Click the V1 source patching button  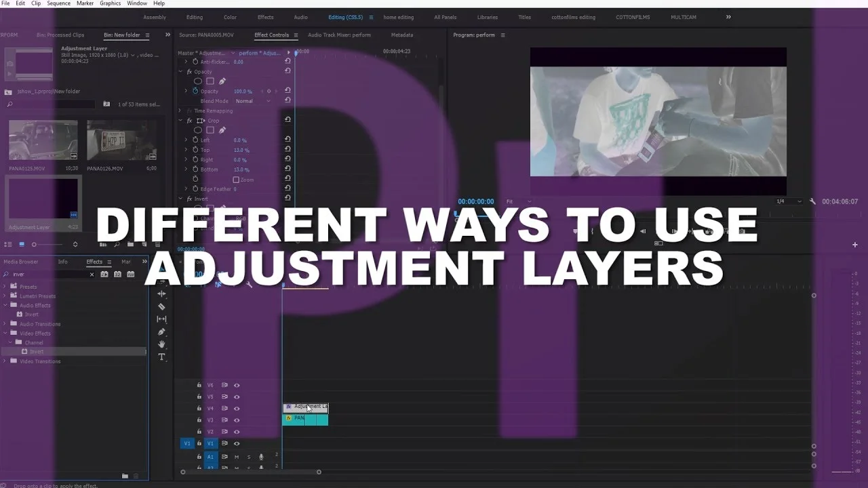(187, 443)
